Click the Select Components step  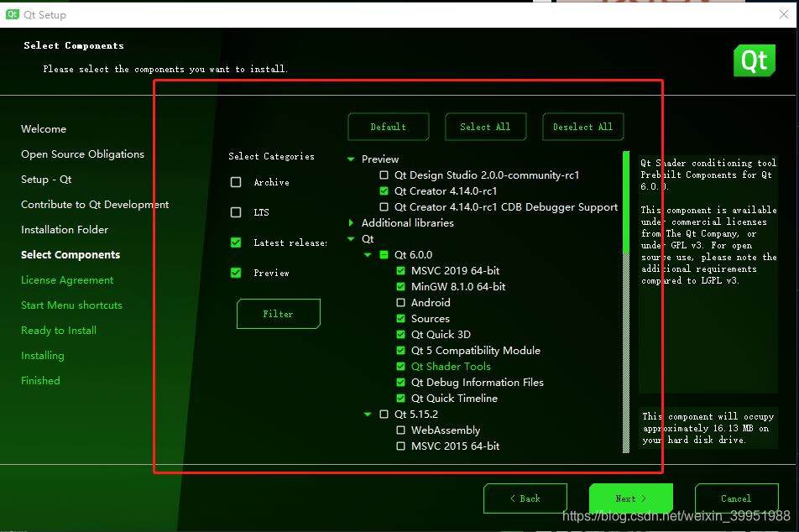coord(70,255)
